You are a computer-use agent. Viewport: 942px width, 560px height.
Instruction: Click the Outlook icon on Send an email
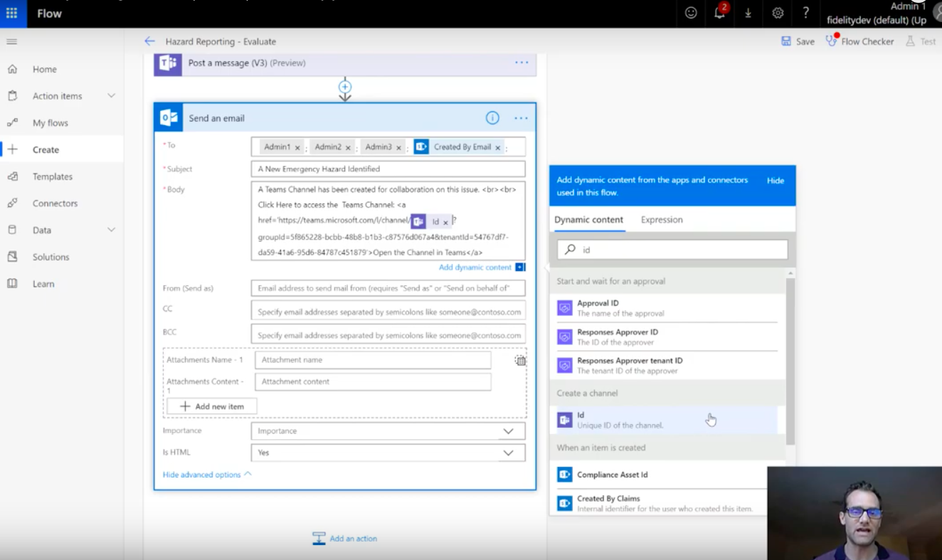[169, 118]
